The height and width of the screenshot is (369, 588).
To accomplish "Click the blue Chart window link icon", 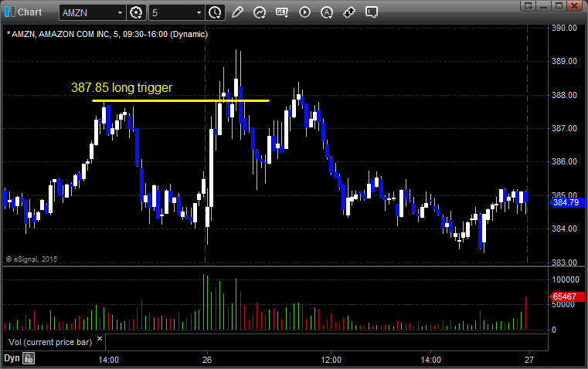I will (x=10, y=12).
